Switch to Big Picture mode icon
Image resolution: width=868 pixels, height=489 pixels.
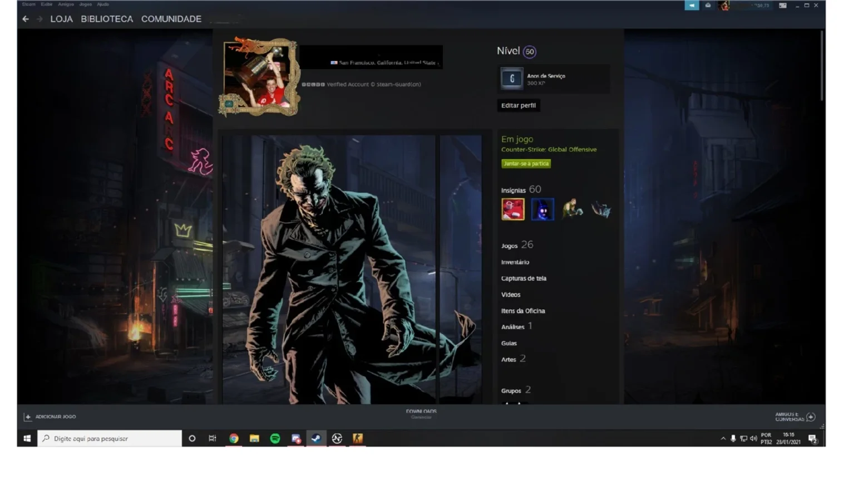[783, 6]
